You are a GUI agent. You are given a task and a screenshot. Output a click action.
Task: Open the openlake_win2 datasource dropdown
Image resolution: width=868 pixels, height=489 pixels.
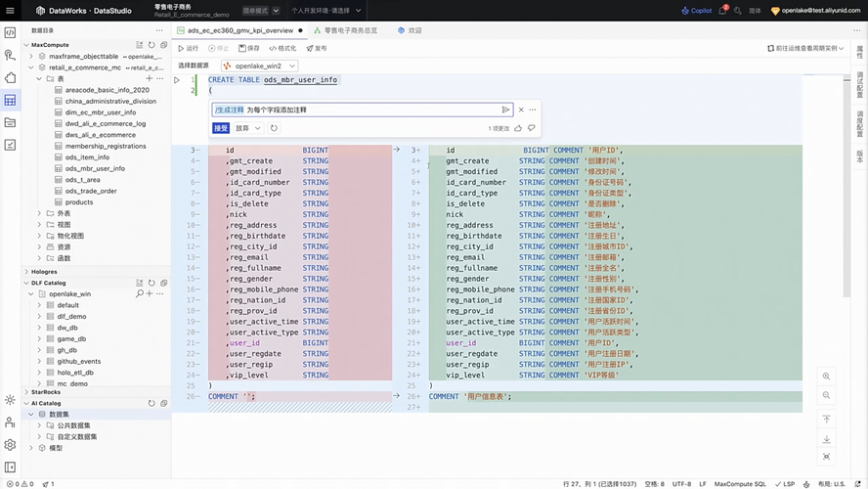259,66
